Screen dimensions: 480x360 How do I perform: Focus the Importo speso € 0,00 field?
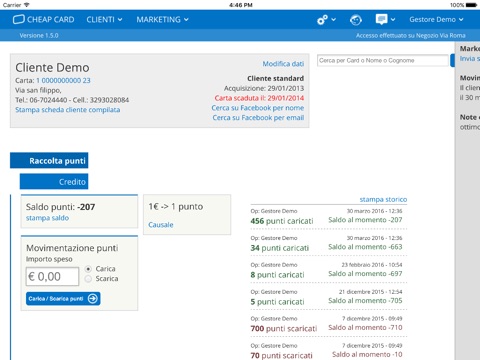coord(52,276)
